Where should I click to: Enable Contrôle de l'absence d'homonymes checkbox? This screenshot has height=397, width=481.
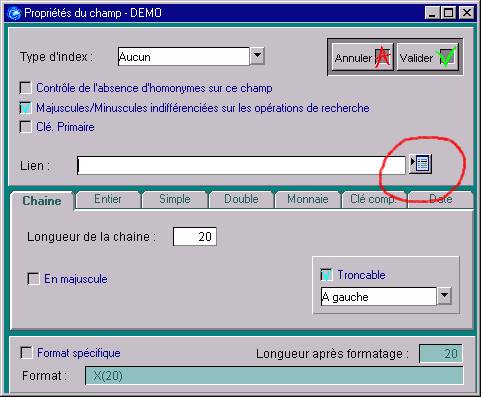pyautogui.click(x=26, y=88)
